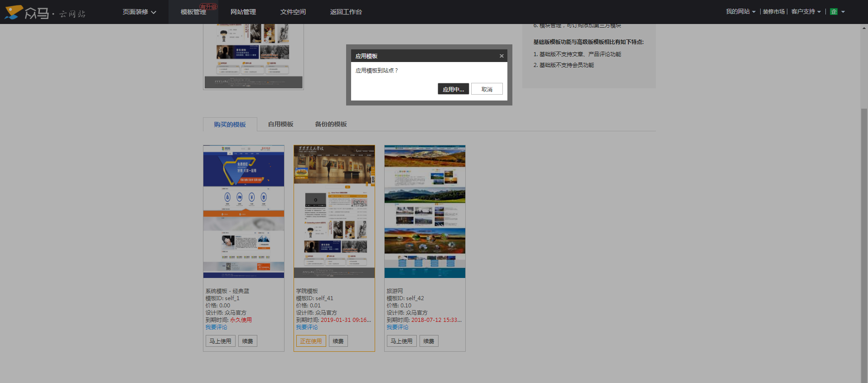Screen dimensions: 868x383
Task: Switch to the 购买的模板 tab
Action: [230, 124]
